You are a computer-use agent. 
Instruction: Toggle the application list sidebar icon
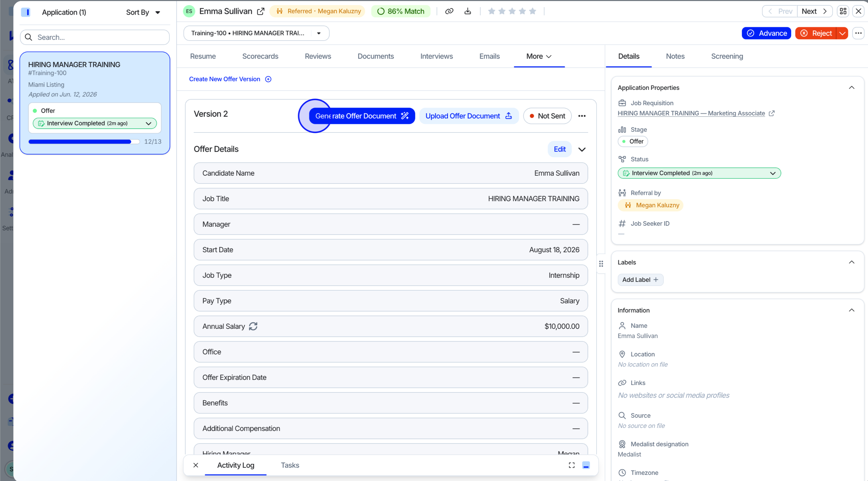[x=26, y=12]
